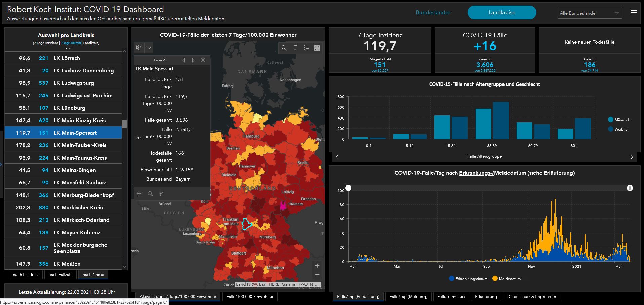
Task: Open the hamburger menu at top right
Action: [633, 13]
